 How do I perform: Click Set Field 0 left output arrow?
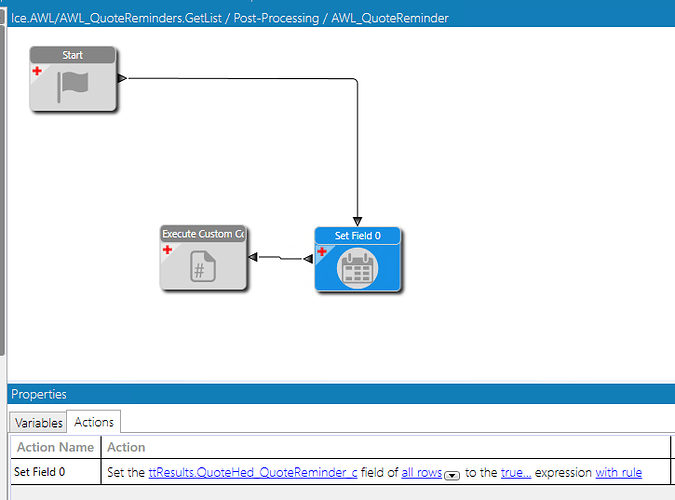click(308, 259)
